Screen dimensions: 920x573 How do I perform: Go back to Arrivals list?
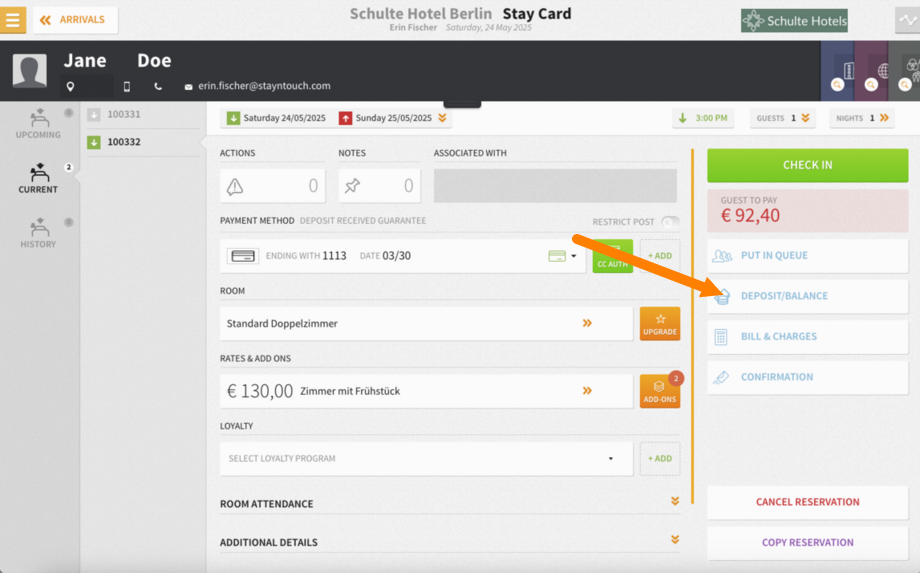(x=75, y=20)
